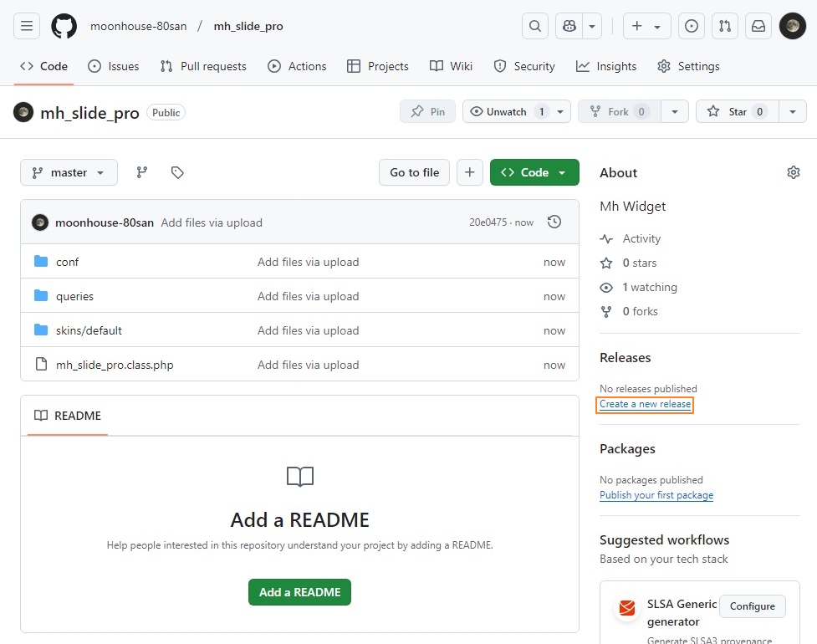
Task: Click the mh_slide_pro.class.php file icon
Action: (x=41, y=364)
